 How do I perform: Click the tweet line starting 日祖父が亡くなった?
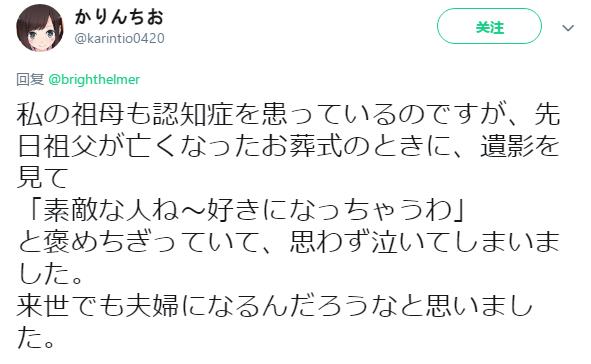point(288,146)
